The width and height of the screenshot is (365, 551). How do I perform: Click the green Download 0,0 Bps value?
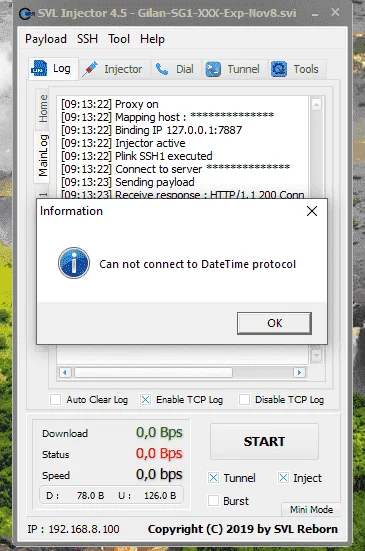point(159,432)
